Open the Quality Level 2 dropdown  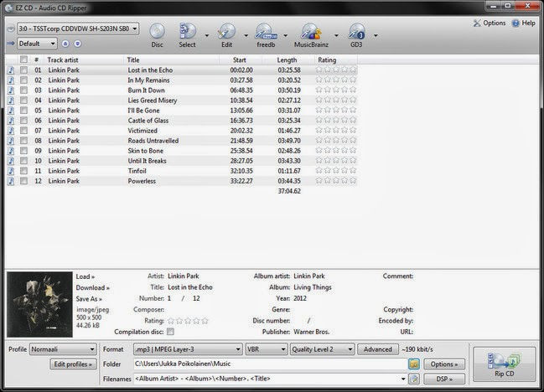point(322,349)
